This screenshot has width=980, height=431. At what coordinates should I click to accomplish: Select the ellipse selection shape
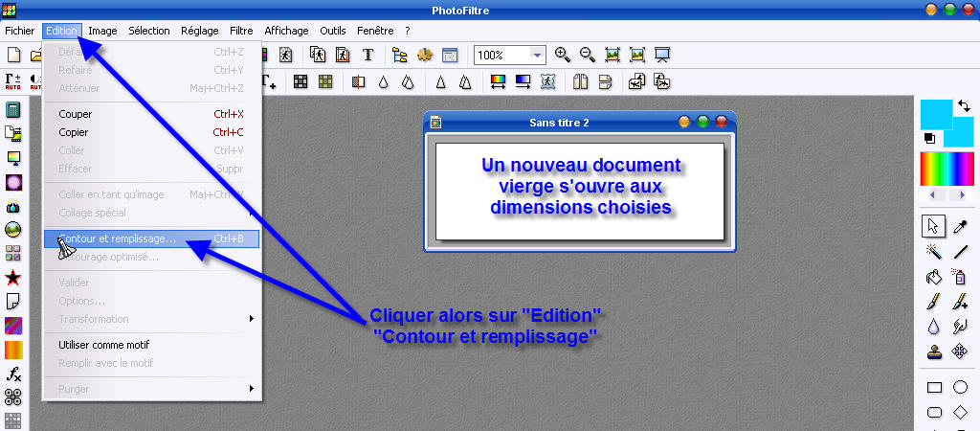coord(960,388)
